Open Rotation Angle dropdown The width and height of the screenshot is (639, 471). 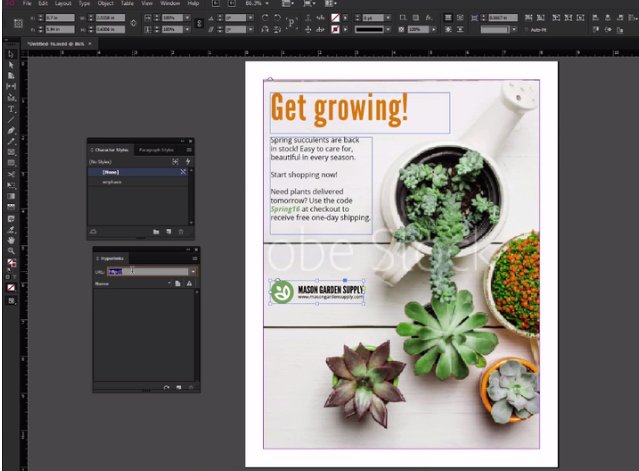tap(251, 18)
